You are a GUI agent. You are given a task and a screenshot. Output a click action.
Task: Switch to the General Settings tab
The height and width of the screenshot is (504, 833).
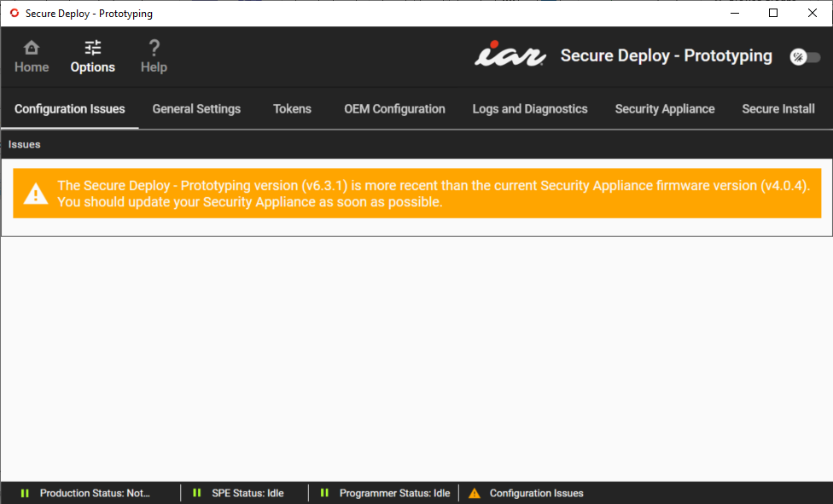point(196,109)
